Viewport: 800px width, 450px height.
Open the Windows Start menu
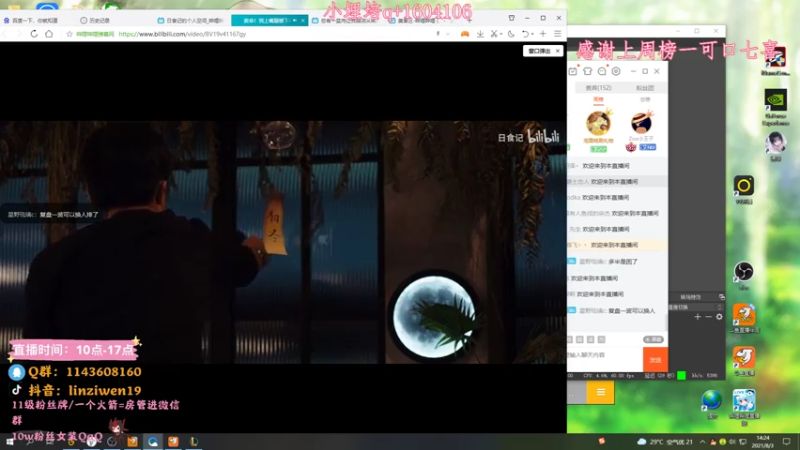point(10,442)
